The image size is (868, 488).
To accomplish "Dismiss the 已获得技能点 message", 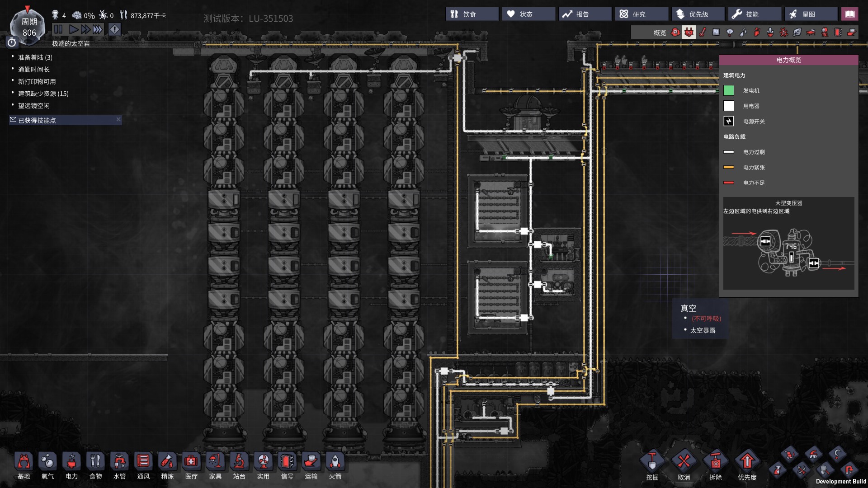I will coord(118,120).
